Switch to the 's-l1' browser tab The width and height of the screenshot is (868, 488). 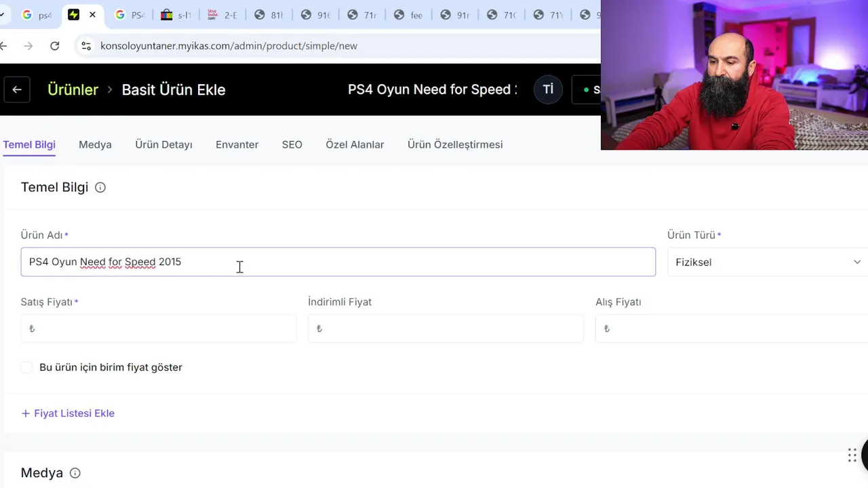[176, 15]
